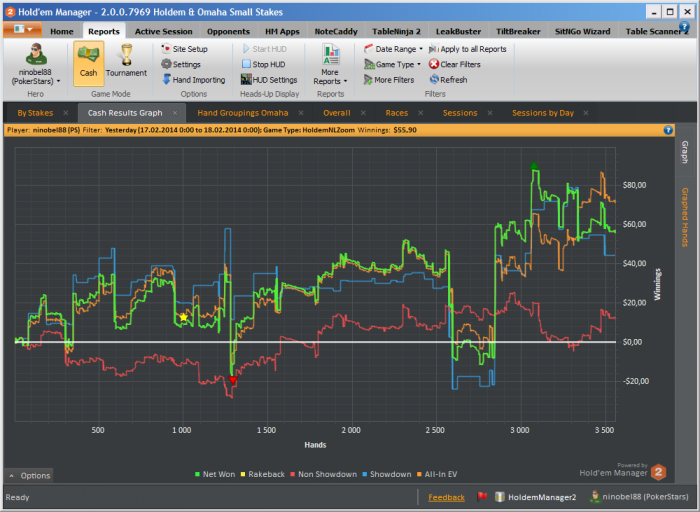
Task: Open Settings gear option
Action: (181, 64)
